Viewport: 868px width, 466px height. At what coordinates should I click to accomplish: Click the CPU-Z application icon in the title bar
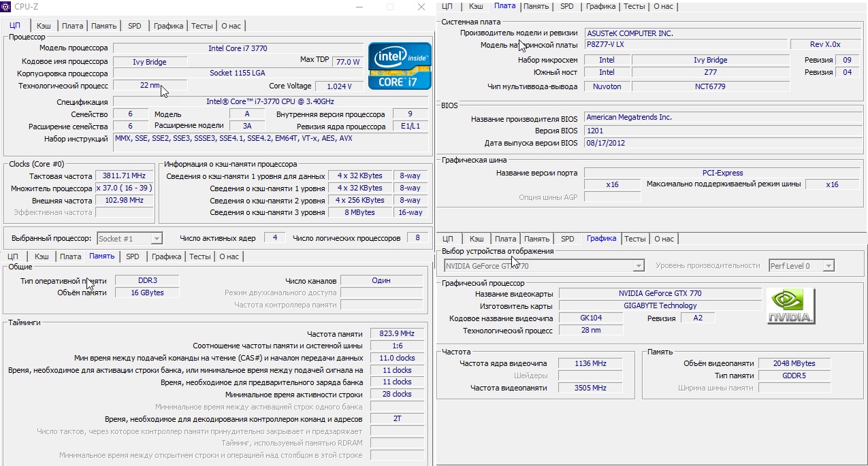pos(7,7)
